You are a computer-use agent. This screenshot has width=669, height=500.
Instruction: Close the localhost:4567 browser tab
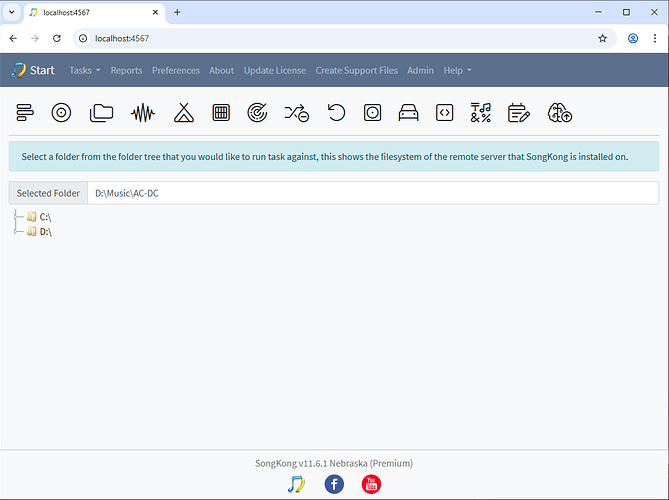[x=155, y=12]
